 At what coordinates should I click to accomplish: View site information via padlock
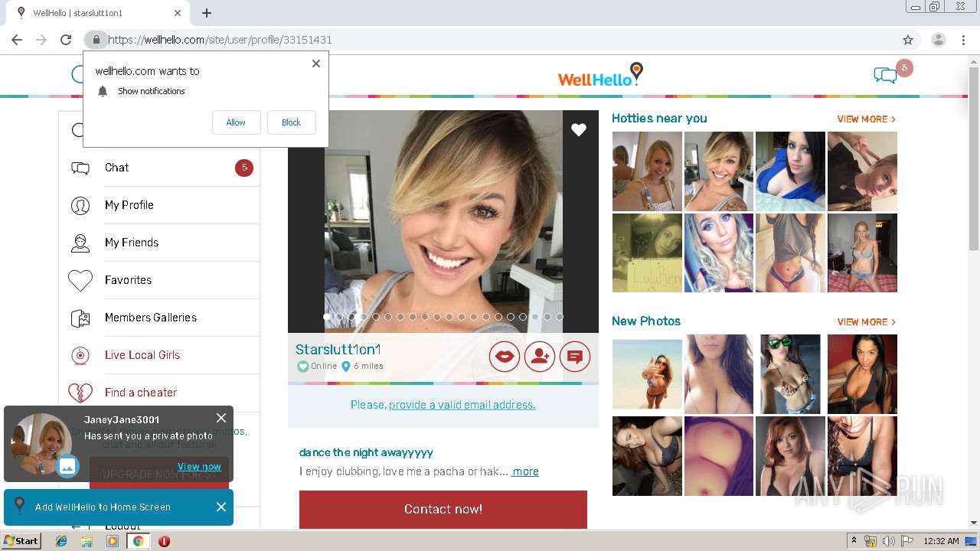coord(96,40)
